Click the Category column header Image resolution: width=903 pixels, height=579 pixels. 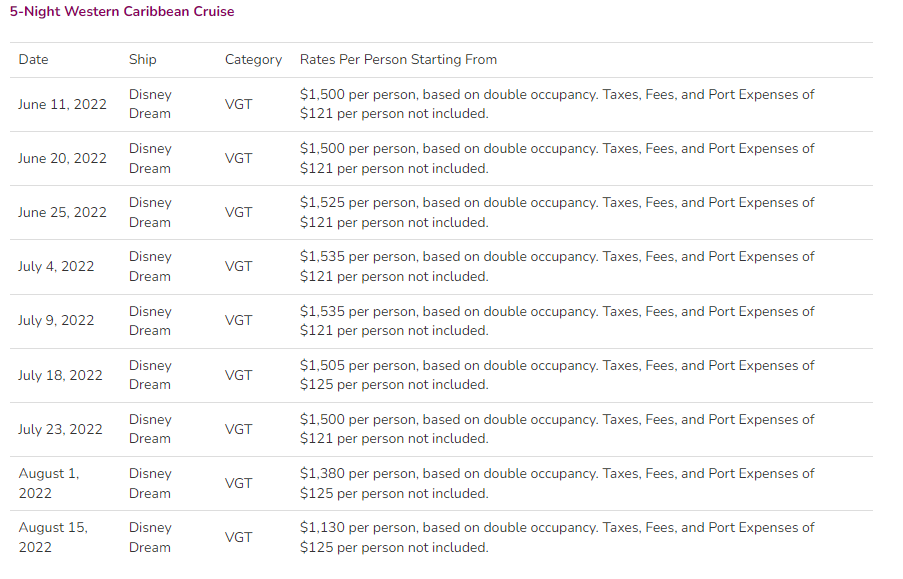click(253, 60)
